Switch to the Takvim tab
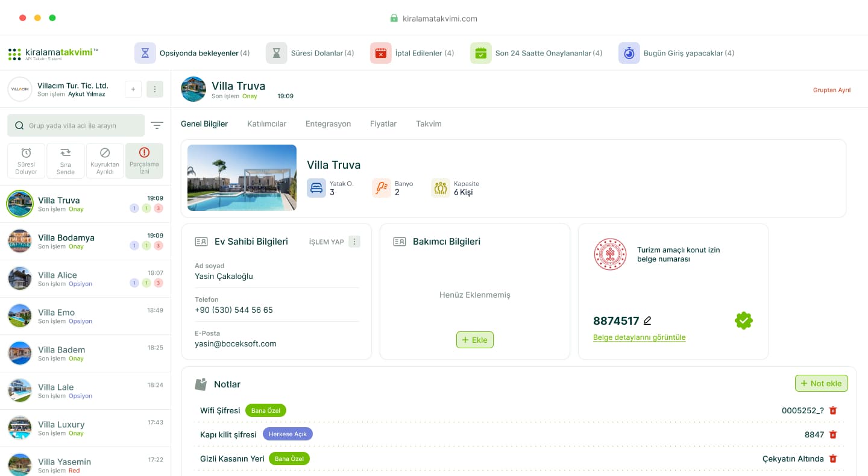This screenshot has height=476, width=868. (x=429, y=124)
